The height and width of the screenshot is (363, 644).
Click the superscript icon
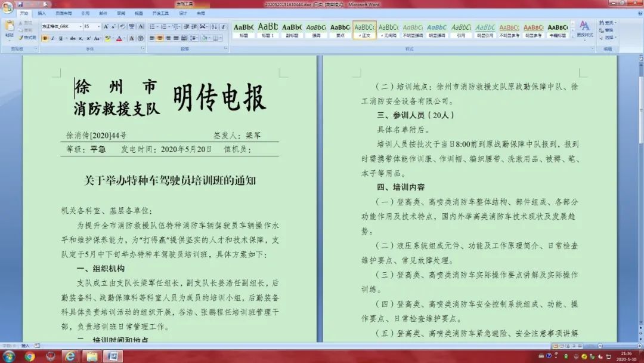pyautogui.click(x=88, y=37)
